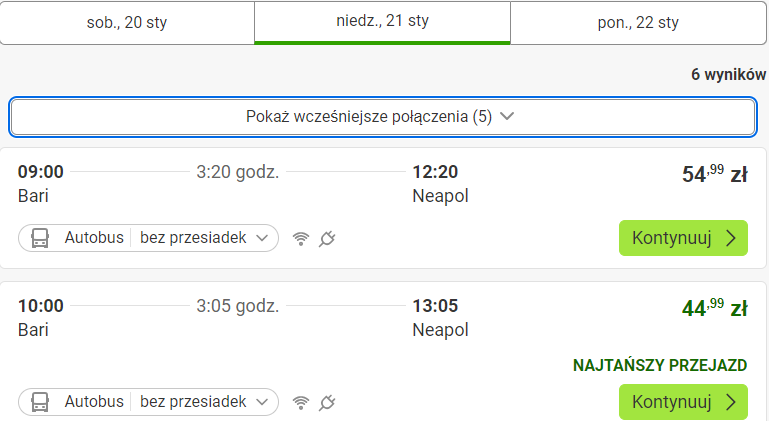Select the niedz., 21 sty tab

point(383,22)
